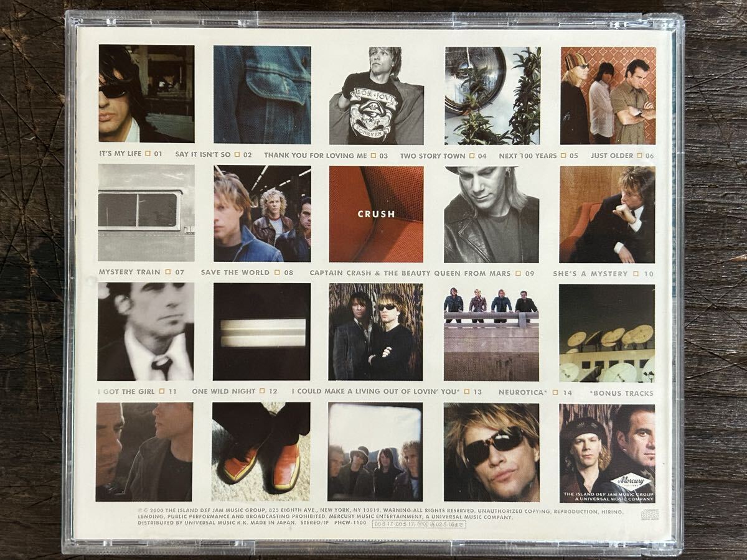This screenshot has height=560, width=747.
Task: Select the four men on bridge photo
Action: 491,332
